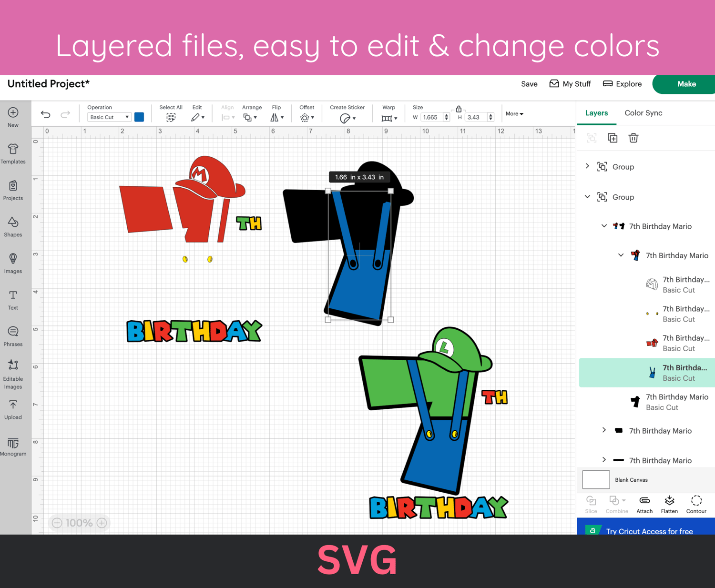Click the Blank Canvas color swatch
This screenshot has height=588, width=715.
(596, 479)
